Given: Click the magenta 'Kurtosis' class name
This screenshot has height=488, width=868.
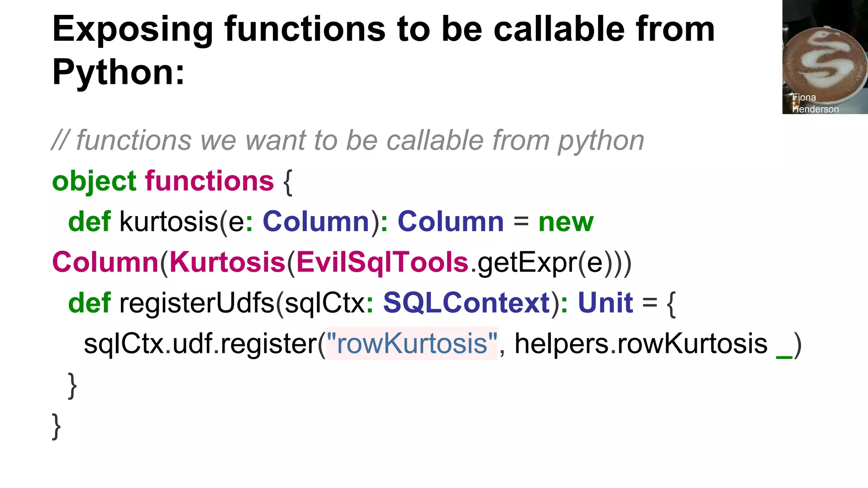Looking at the screenshot, I should coord(227,262).
